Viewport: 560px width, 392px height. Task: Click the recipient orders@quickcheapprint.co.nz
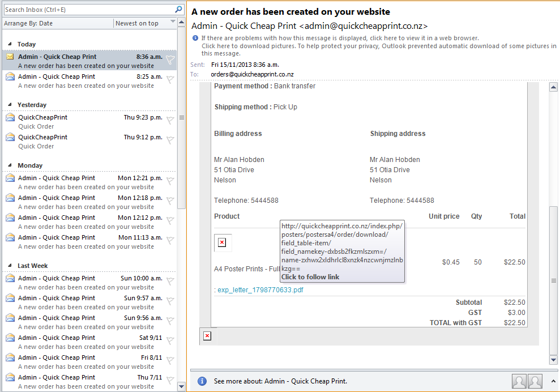[252, 74]
